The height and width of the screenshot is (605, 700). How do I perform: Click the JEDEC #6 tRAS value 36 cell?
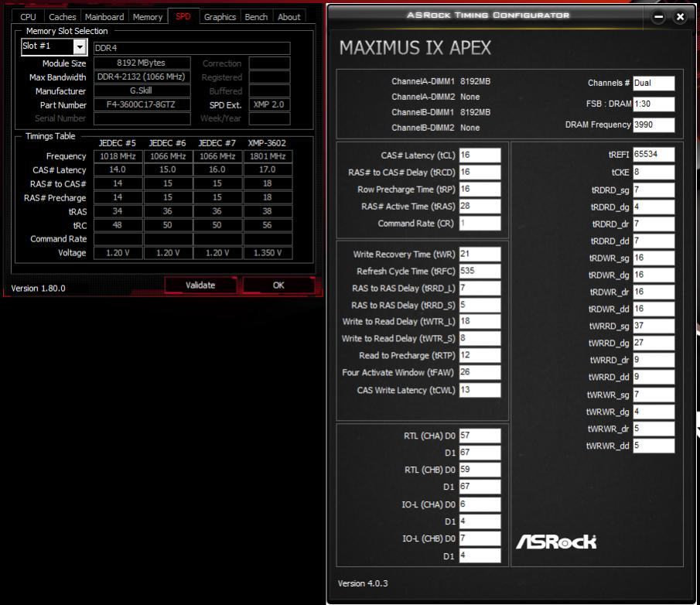167,211
